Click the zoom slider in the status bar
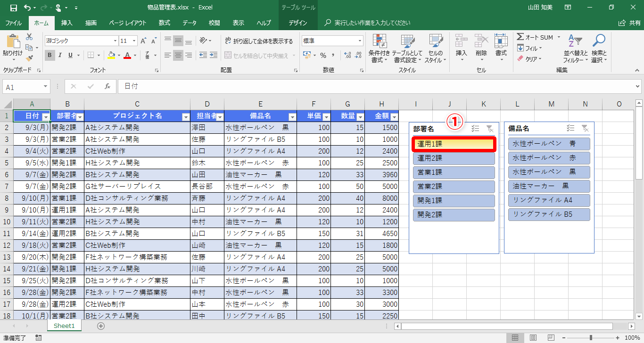Image resolution: width=644 pixels, height=343 pixels. click(x=591, y=337)
